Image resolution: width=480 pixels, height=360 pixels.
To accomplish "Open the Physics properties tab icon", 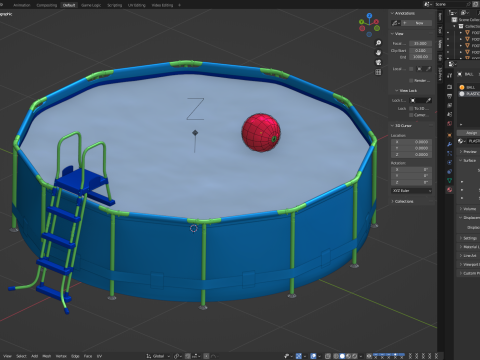I will click(x=449, y=162).
